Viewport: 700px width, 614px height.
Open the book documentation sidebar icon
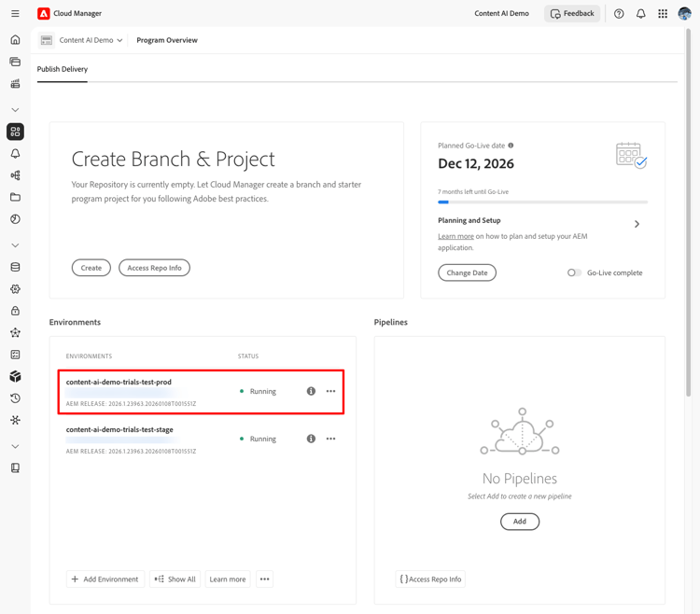click(x=15, y=467)
